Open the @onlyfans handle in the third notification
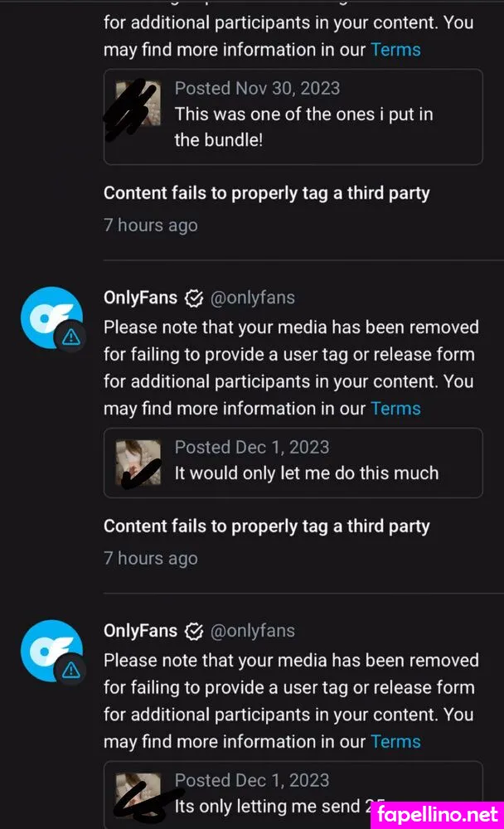Viewport: 504px width, 829px height. tap(253, 631)
